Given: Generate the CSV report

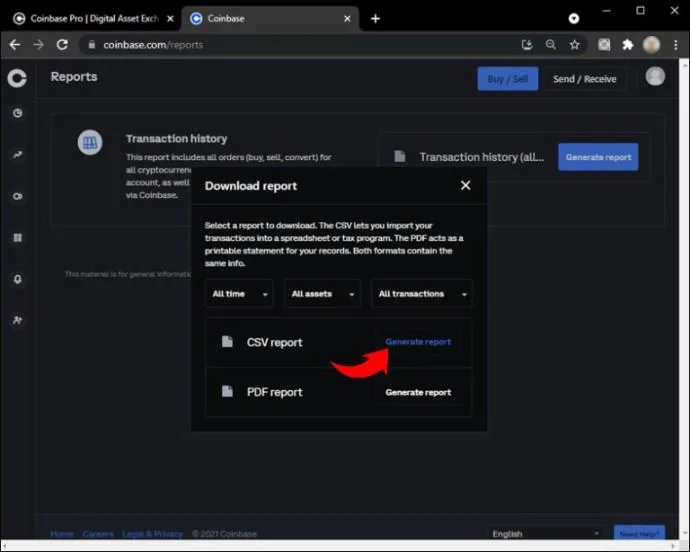Looking at the screenshot, I should 418,342.
